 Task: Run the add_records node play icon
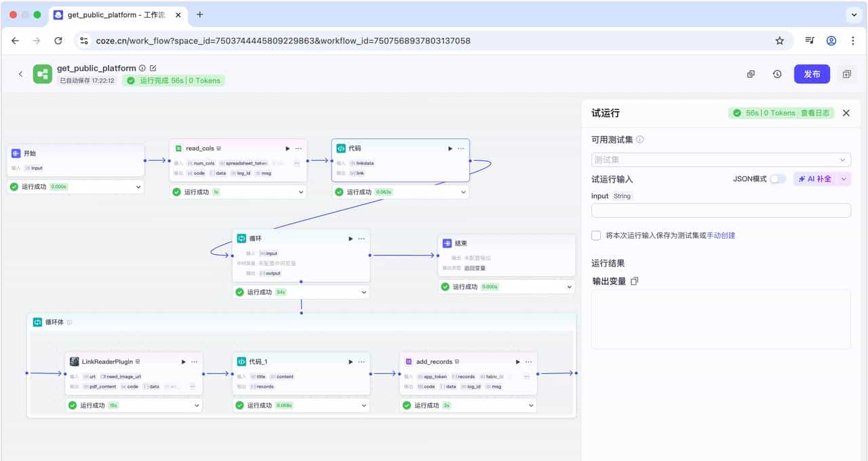pyautogui.click(x=517, y=361)
